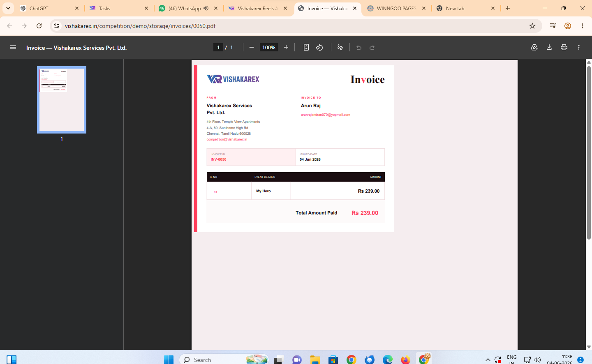Open File Explorer from the taskbar
This screenshot has width=592, height=364.
(x=315, y=359)
